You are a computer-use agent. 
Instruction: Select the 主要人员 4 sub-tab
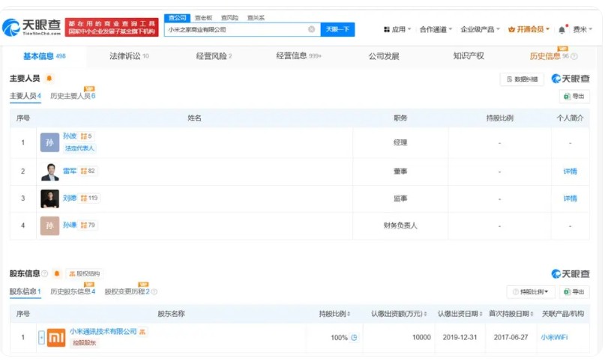pyautogui.click(x=25, y=96)
